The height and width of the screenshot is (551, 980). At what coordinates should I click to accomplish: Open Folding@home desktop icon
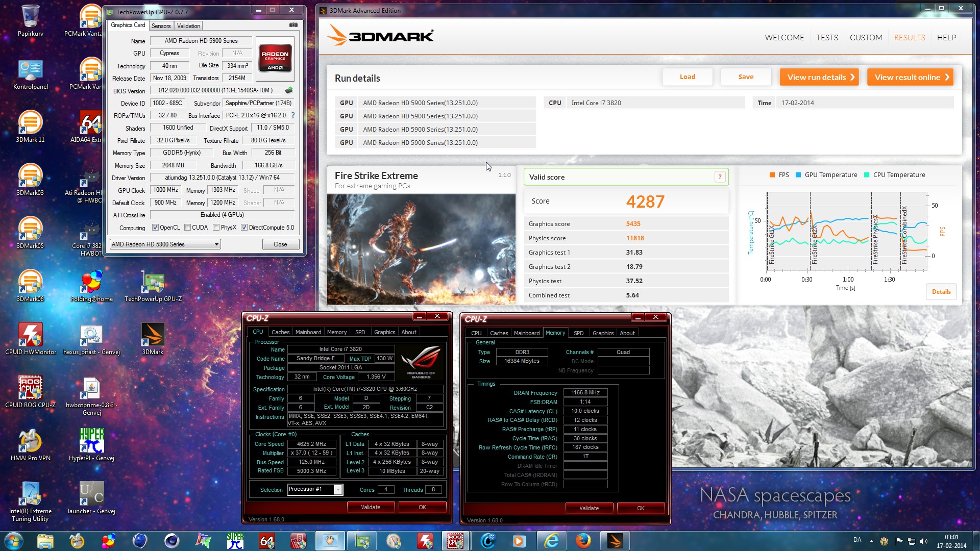(92, 286)
